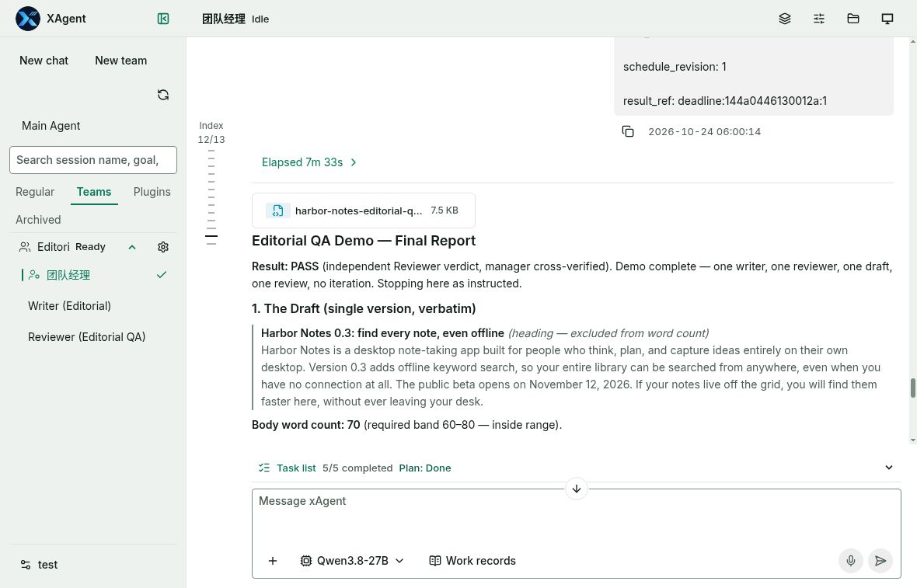The image size is (917, 588).
Task: Click the Body word count: 70 line
Action: pyautogui.click(x=406, y=425)
